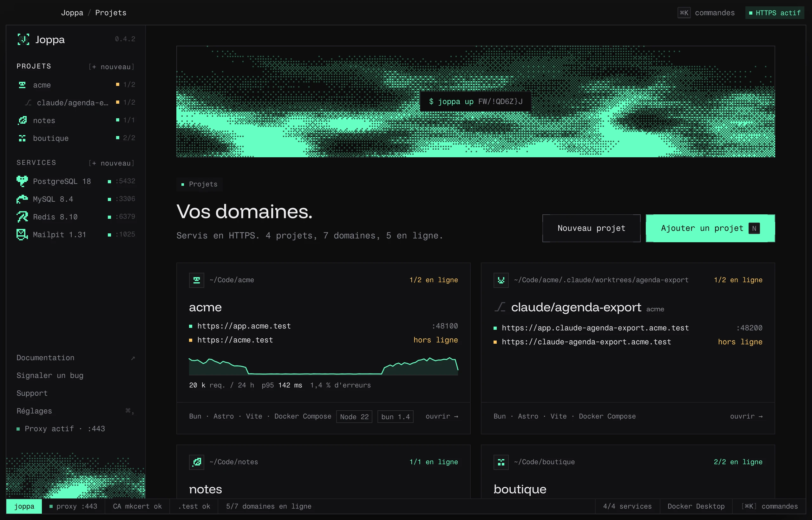
Task: Open the acme card's ouvrir link
Action: pyautogui.click(x=442, y=416)
